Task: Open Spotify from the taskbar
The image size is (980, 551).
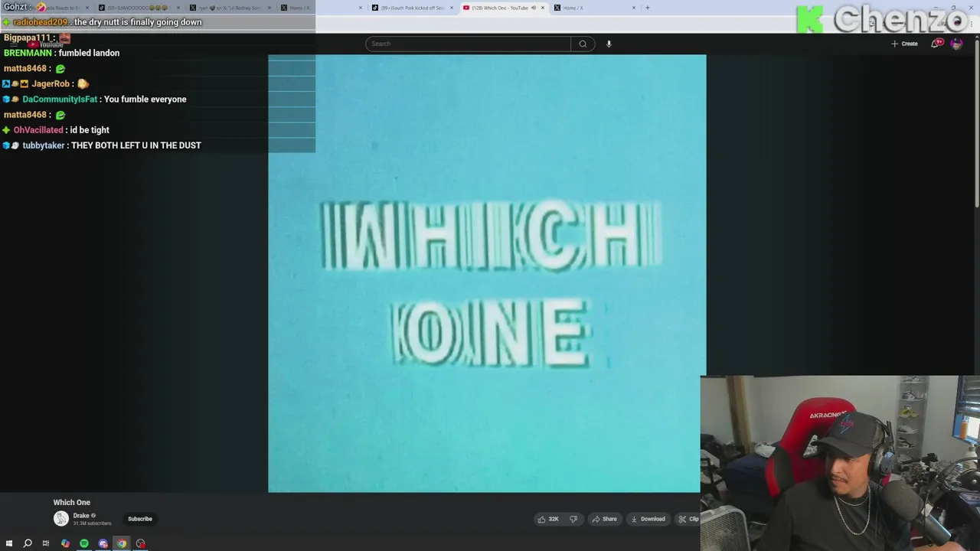Action: pyautogui.click(x=84, y=543)
